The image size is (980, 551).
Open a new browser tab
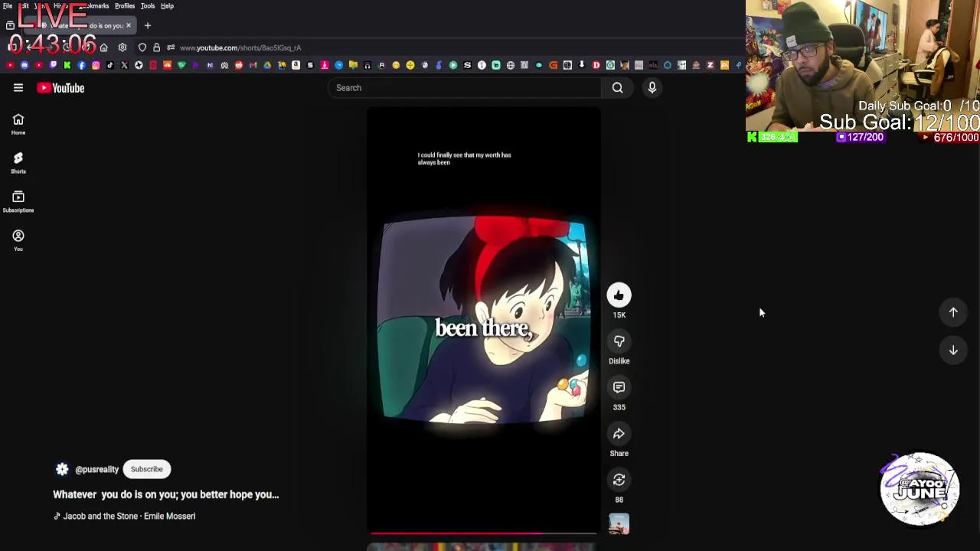pyautogui.click(x=148, y=25)
